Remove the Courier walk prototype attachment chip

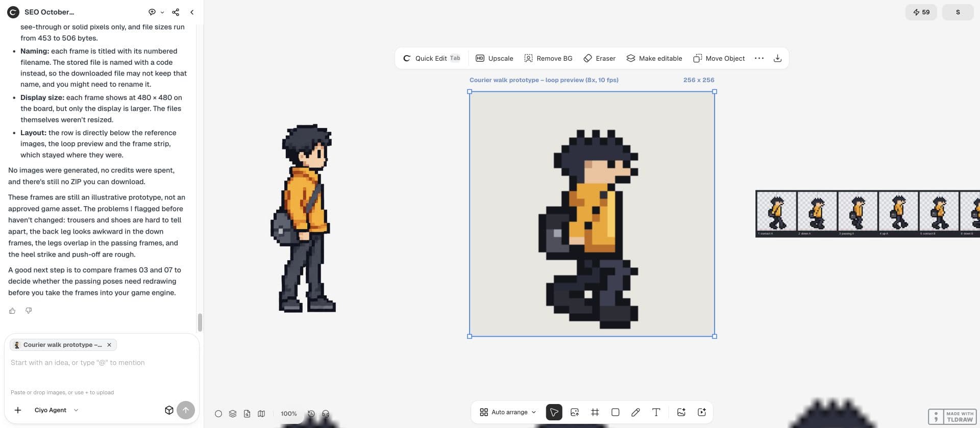(x=109, y=345)
